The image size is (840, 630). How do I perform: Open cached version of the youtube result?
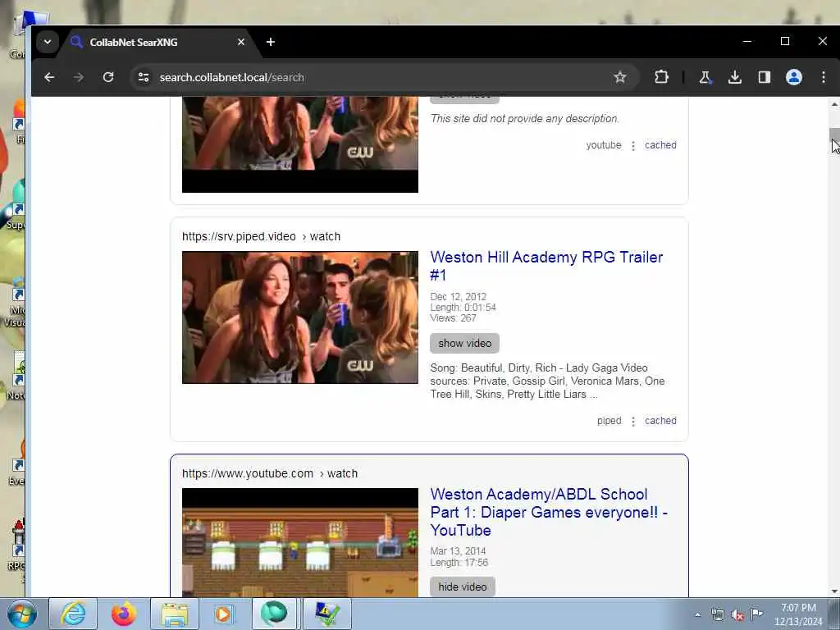[660, 144]
